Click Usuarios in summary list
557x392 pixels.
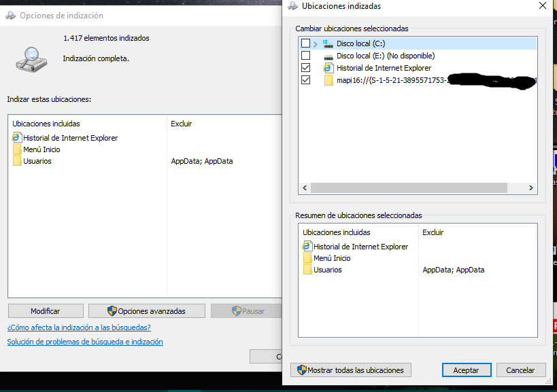point(328,270)
